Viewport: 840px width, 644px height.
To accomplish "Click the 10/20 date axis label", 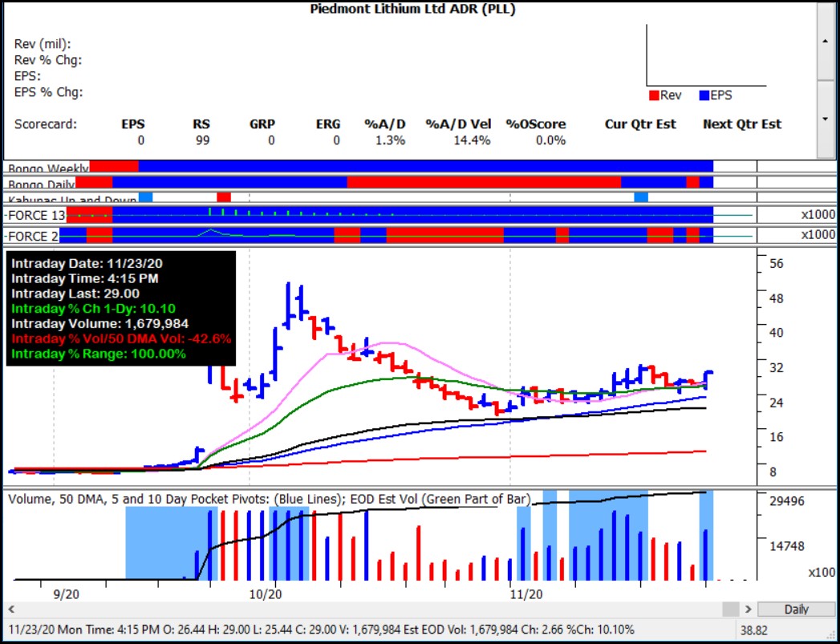I will click(266, 594).
